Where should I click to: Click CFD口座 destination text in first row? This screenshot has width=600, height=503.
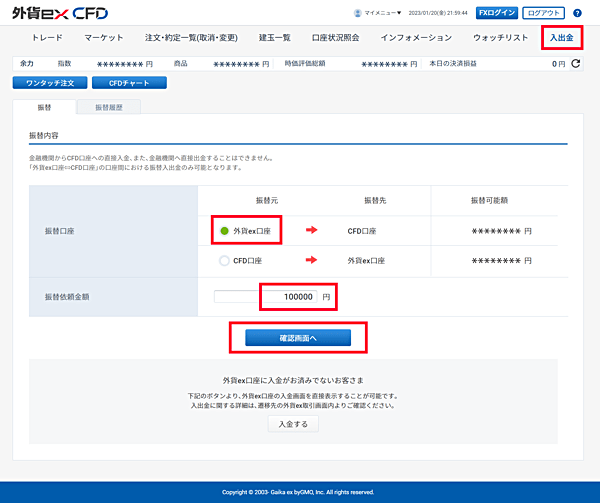(x=362, y=231)
